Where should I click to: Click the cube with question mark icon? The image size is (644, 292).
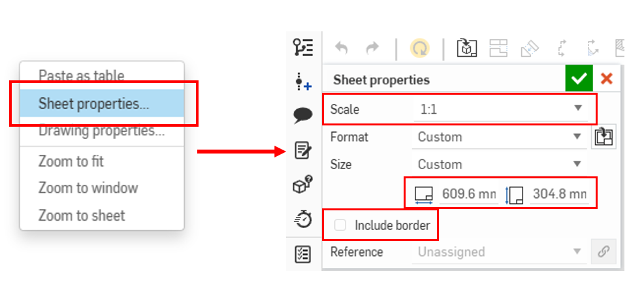pyautogui.click(x=303, y=186)
